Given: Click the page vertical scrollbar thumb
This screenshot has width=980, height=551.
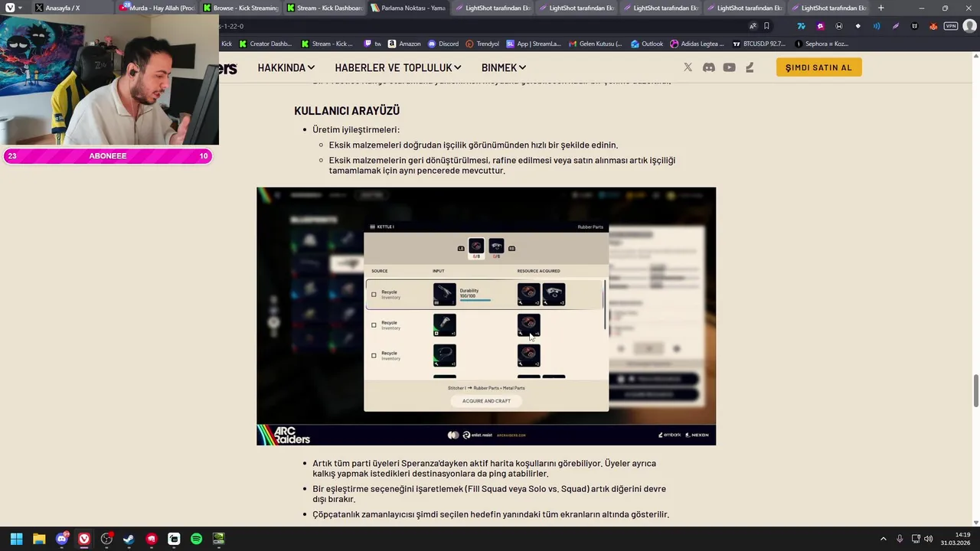Looking at the screenshot, I should pos(975,391).
